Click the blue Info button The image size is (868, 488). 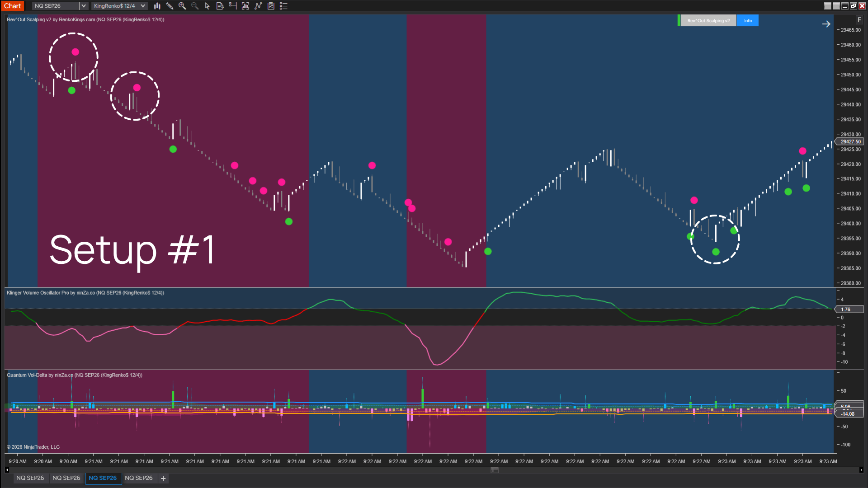748,20
